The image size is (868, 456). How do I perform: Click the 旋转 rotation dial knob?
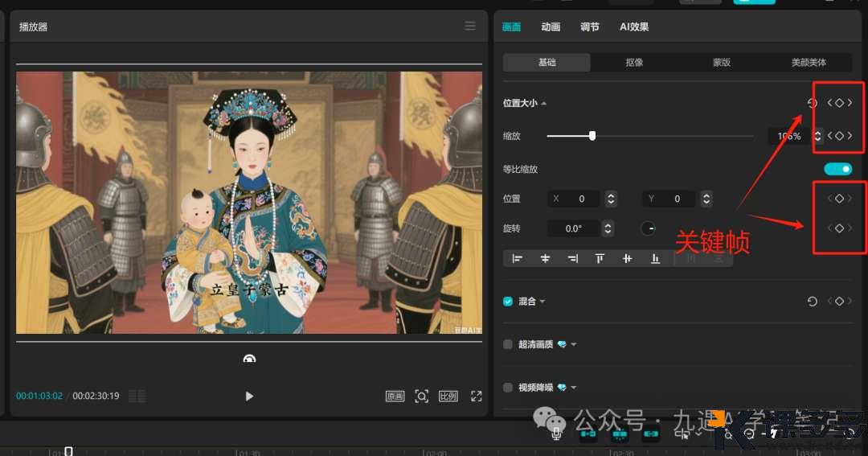648,228
